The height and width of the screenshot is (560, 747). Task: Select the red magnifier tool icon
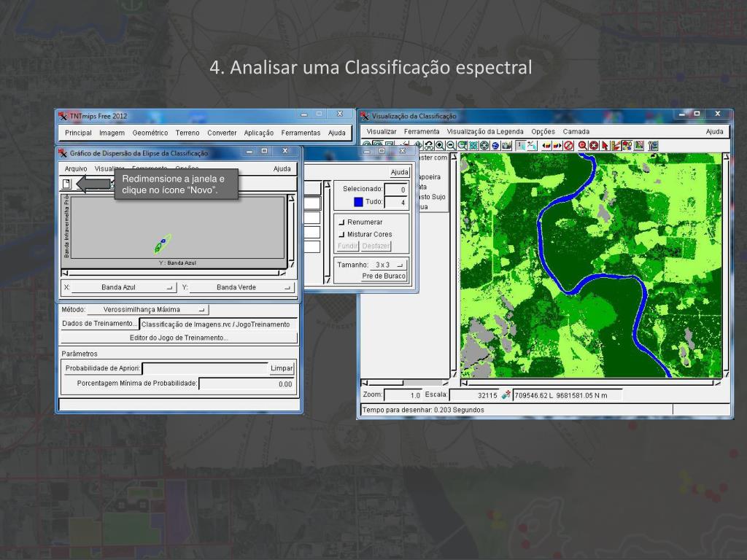click(x=582, y=146)
